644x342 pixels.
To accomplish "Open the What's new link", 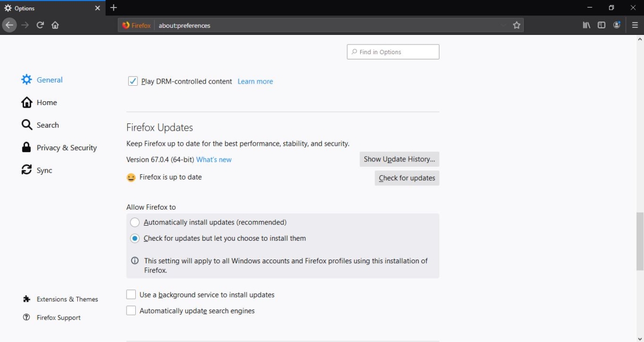I will (x=214, y=160).
